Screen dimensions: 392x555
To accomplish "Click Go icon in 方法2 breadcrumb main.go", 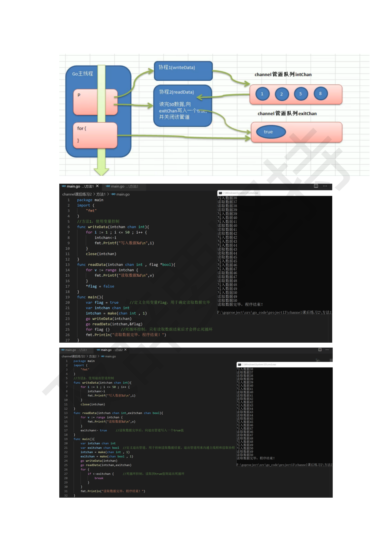I will click(103, 356).
